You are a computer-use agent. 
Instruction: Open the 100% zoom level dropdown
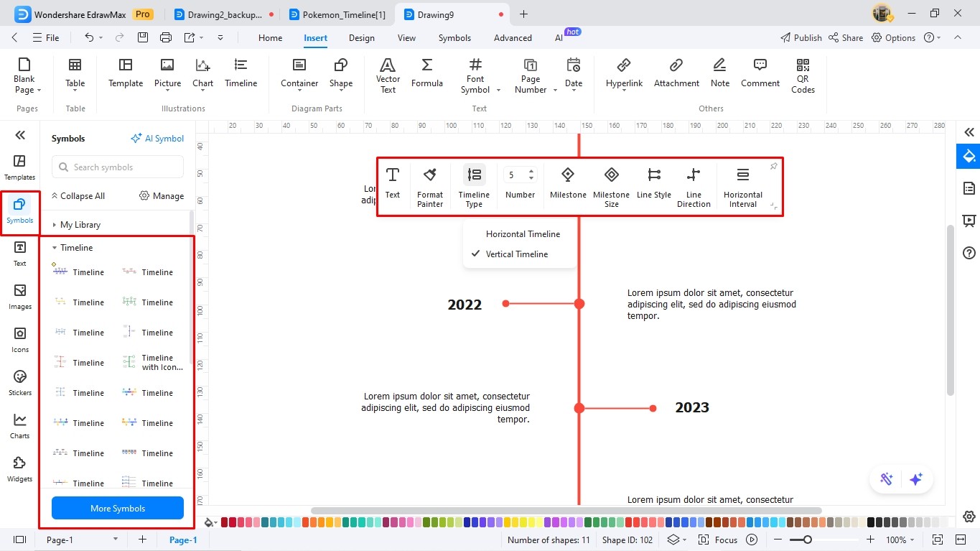coord(902,540)
